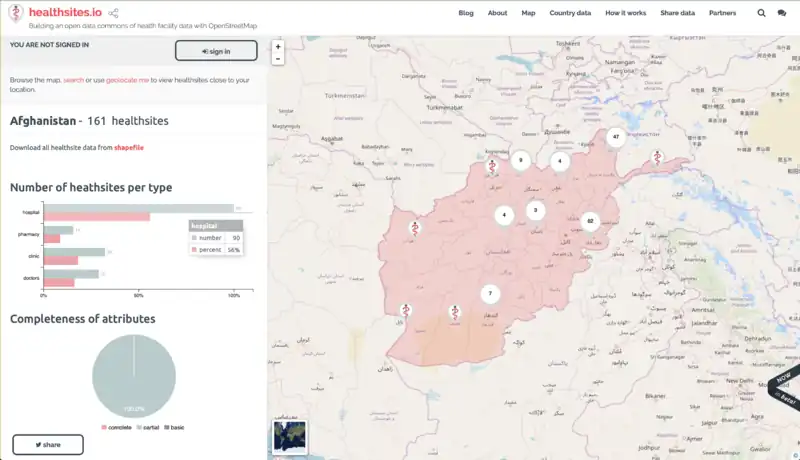Go to the How it works page

[624, 13]
